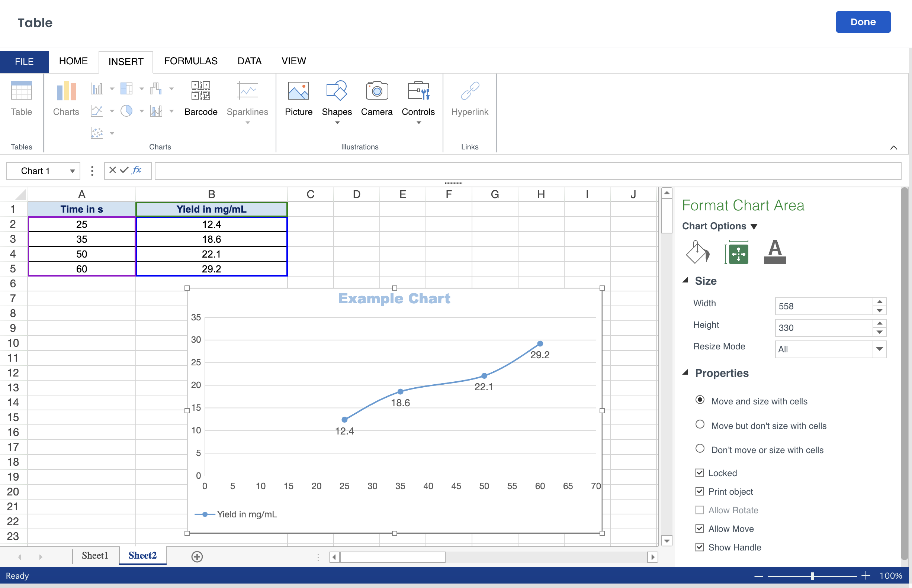
Task: Open the Chart 1 name box dropdown
Action: pos(72,171)
